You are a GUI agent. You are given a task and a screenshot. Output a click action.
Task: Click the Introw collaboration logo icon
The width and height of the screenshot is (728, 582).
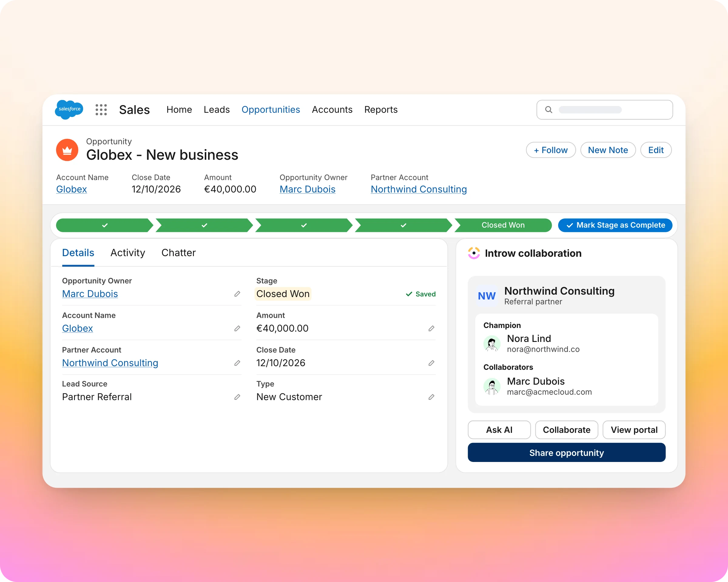pyautogui.click(x=474, y=253)
